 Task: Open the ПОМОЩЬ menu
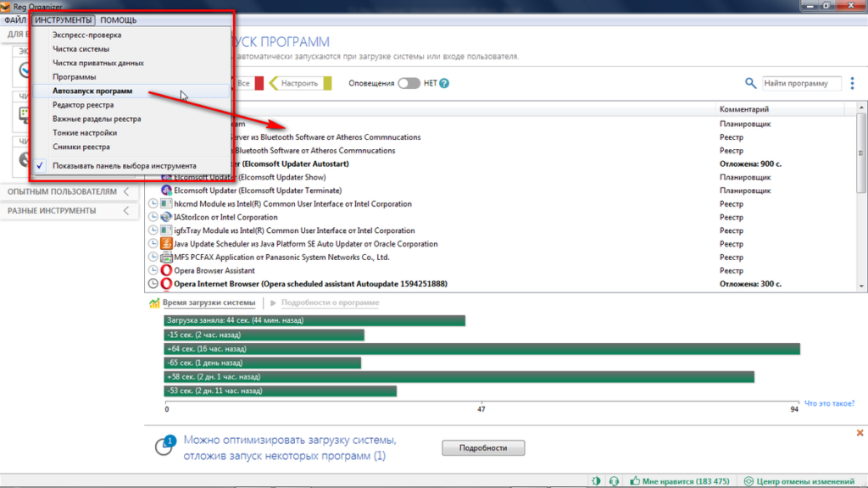pyautogui.click(x=118, y=19)
